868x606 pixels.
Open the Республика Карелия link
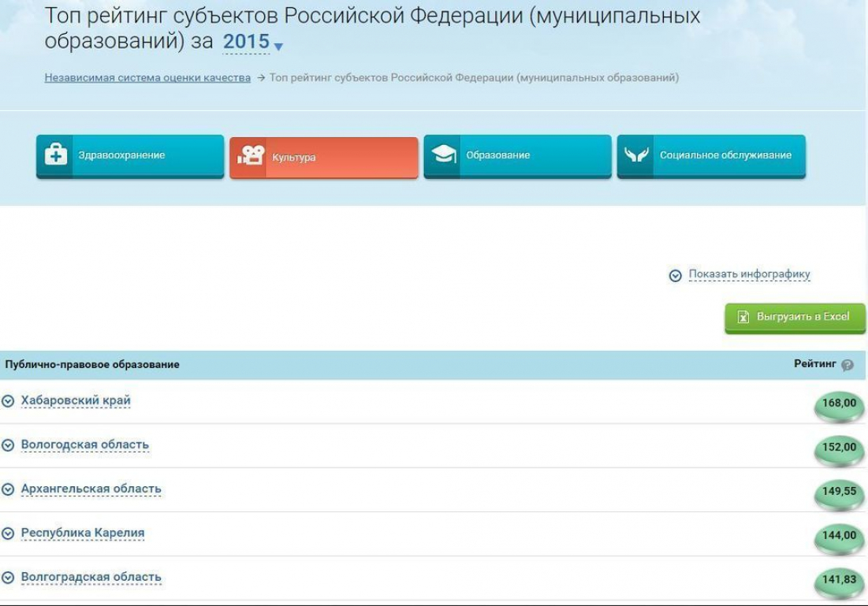pyautogui.click(x=83, y=533)
